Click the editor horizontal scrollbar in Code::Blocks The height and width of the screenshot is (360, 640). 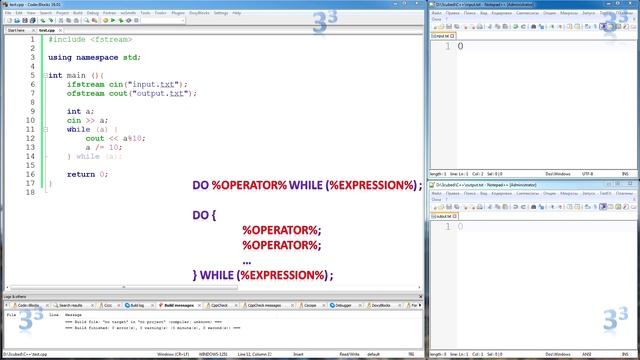124,287
